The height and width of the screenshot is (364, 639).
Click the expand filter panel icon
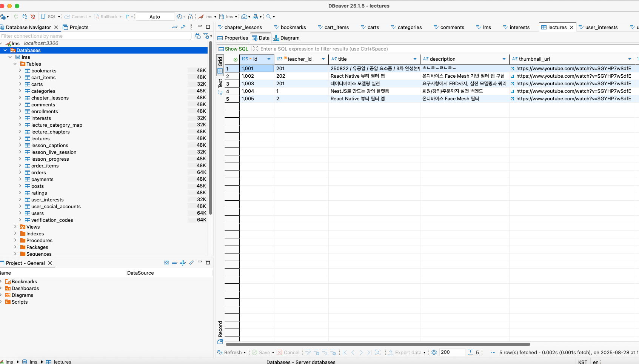coord(256,49)
